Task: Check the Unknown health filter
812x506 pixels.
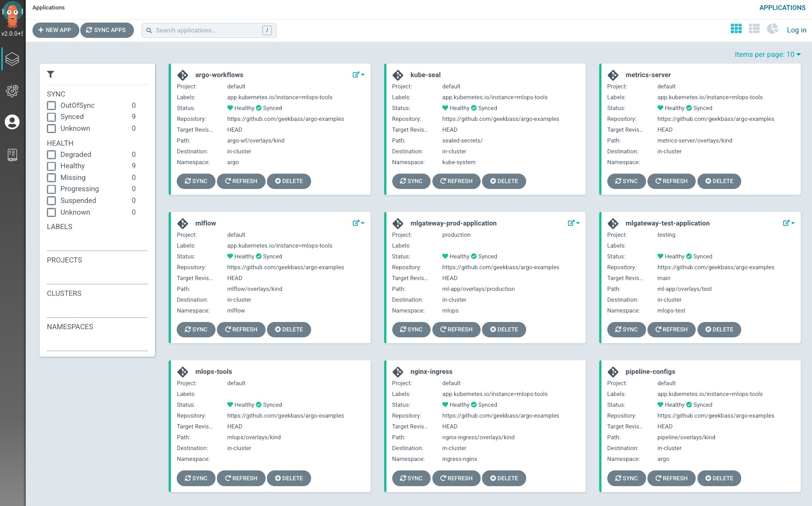Action: coord(51,212)
